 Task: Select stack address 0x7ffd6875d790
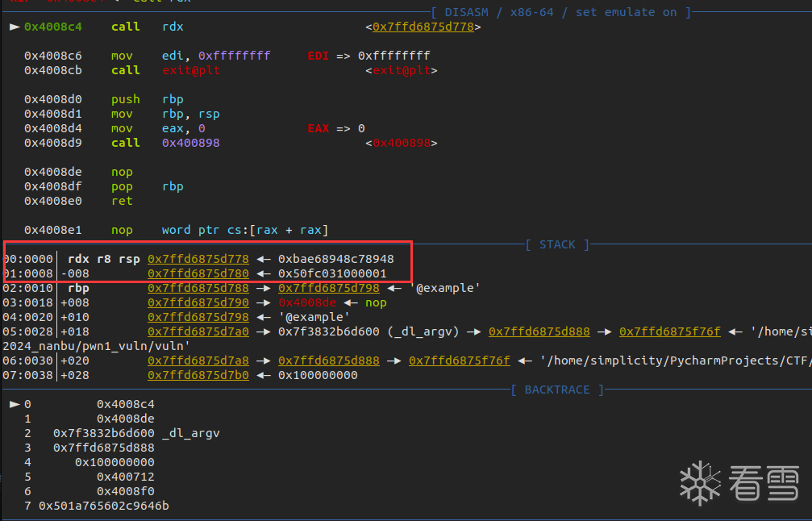(x=198, y=302)
